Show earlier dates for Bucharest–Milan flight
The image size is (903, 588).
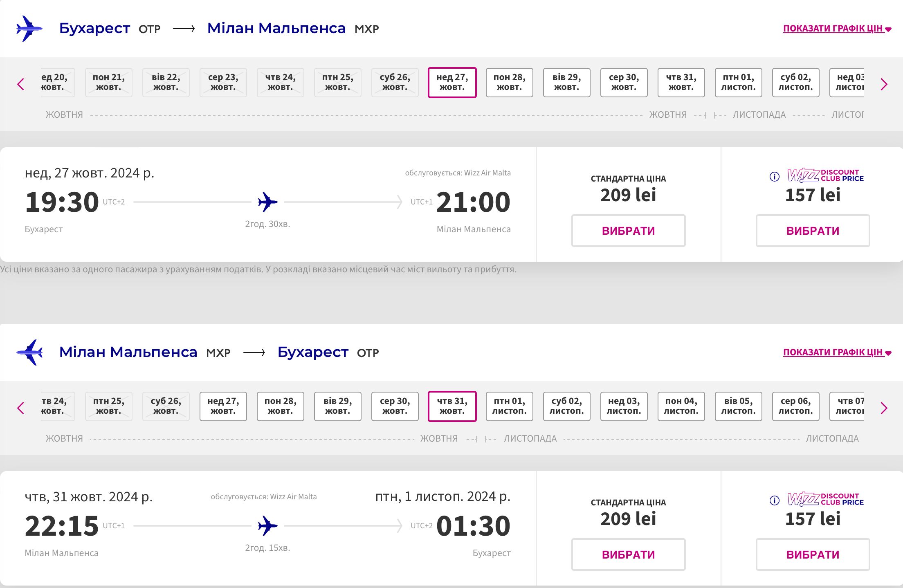tap(21, 84)
